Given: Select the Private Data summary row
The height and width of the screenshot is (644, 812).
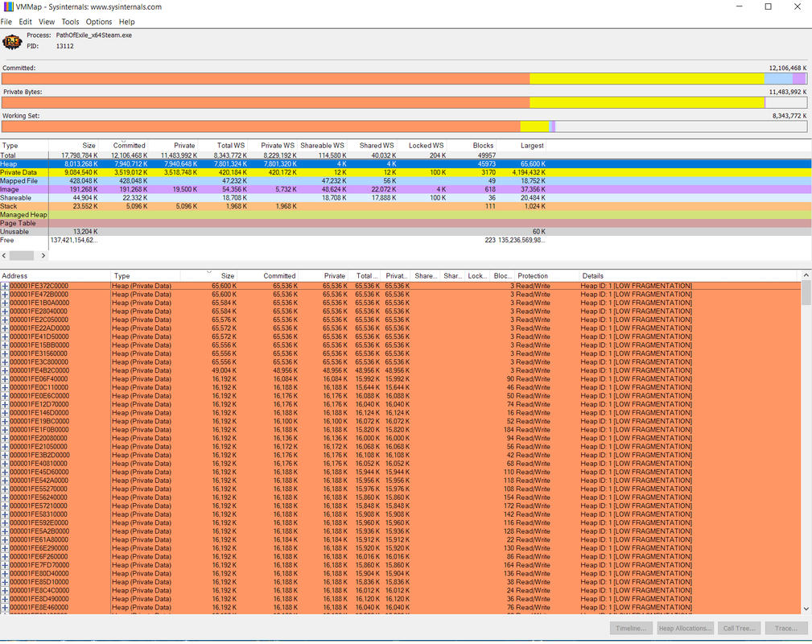Looking at the screenshot, I should (x=406, y=172).
